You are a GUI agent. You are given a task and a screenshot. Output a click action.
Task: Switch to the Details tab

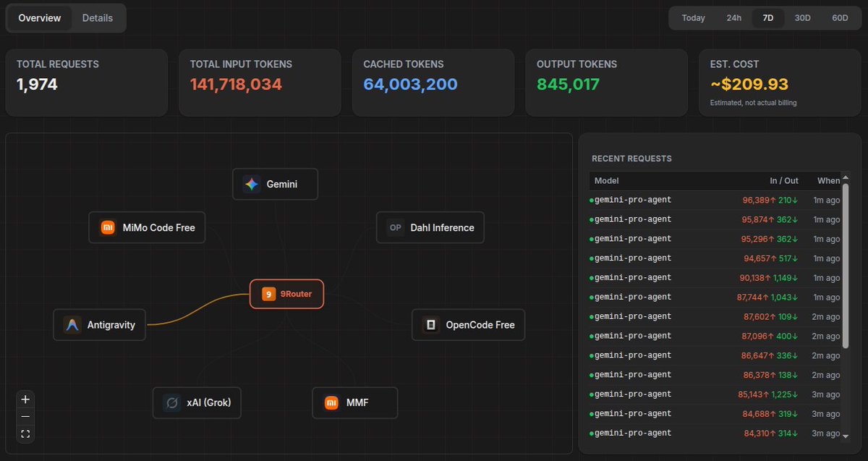pos(98,18)
